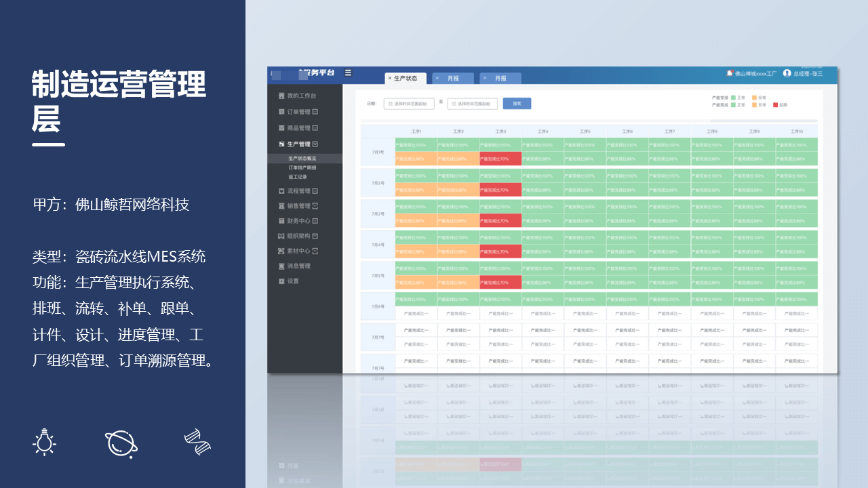Click the user name 总经理-张三
Screen dimensions: 868x488
tap(808, 73)
